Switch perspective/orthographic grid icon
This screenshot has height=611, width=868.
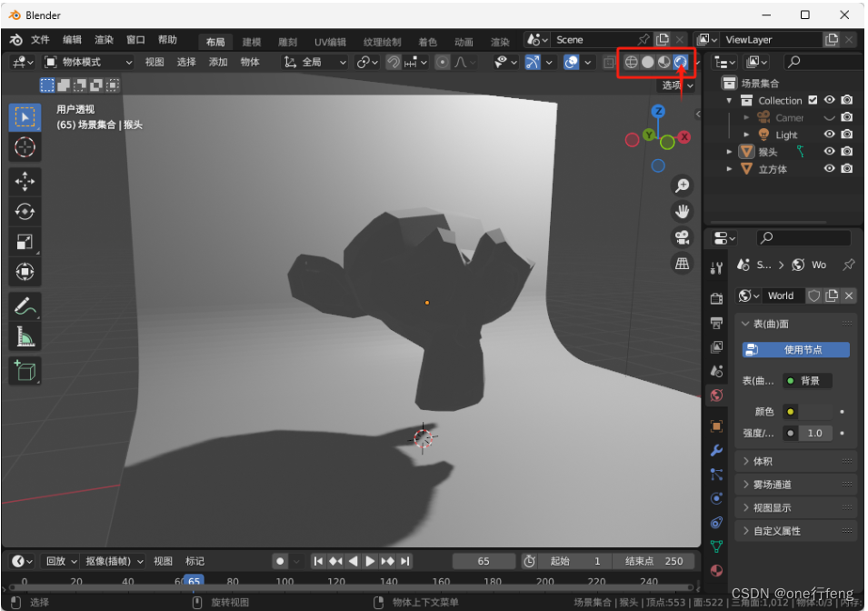click(682, 263)
